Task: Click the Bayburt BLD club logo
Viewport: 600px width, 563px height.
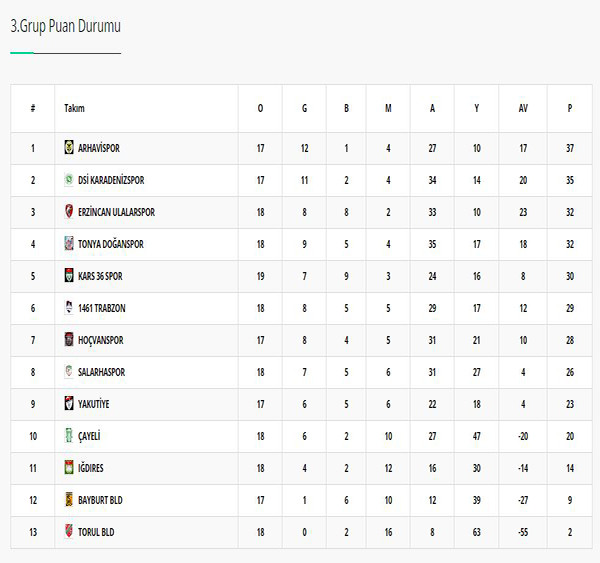Action: click(x=69, y=500)
